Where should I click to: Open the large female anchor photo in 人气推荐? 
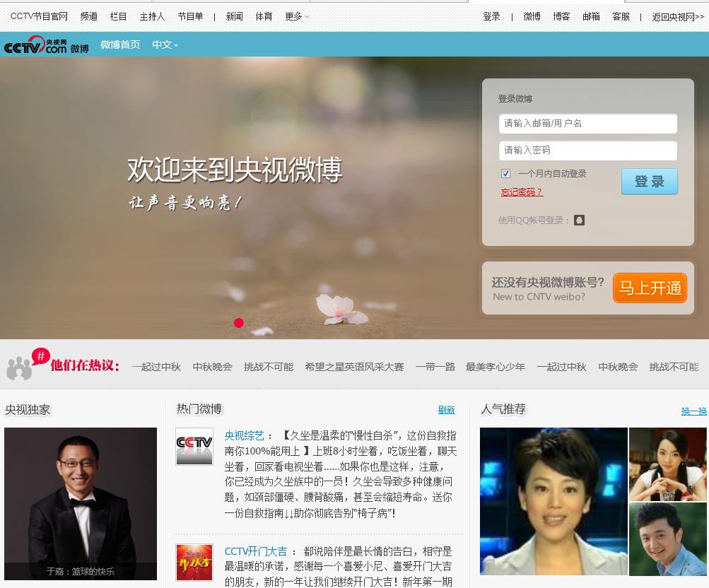553,501
